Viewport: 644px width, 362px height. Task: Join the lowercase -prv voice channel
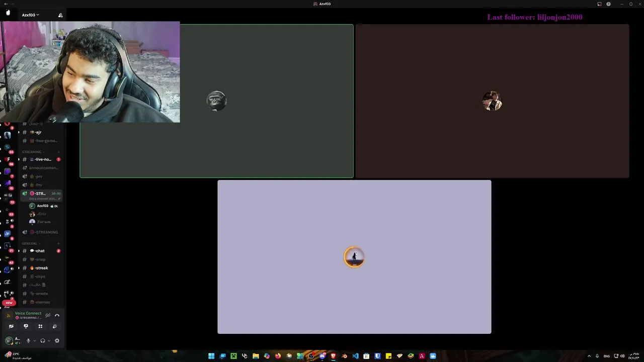(x=40, y=176)
